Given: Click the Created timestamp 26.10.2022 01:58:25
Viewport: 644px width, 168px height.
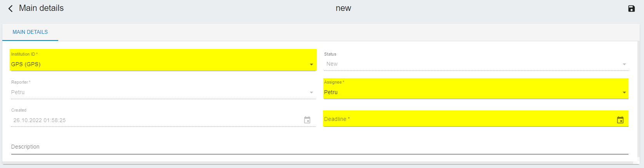Looking at the screenshot, I should [40, 120].
